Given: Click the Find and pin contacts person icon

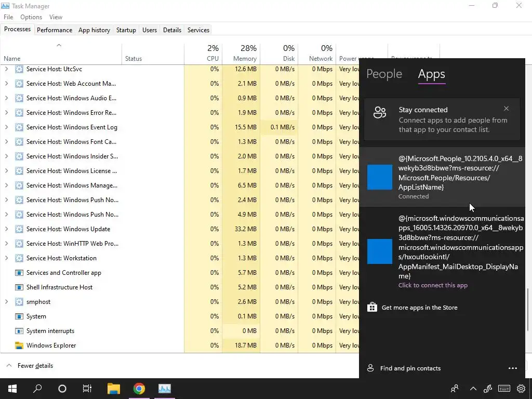Looking at the screenshot, I should tap(370, 368).
